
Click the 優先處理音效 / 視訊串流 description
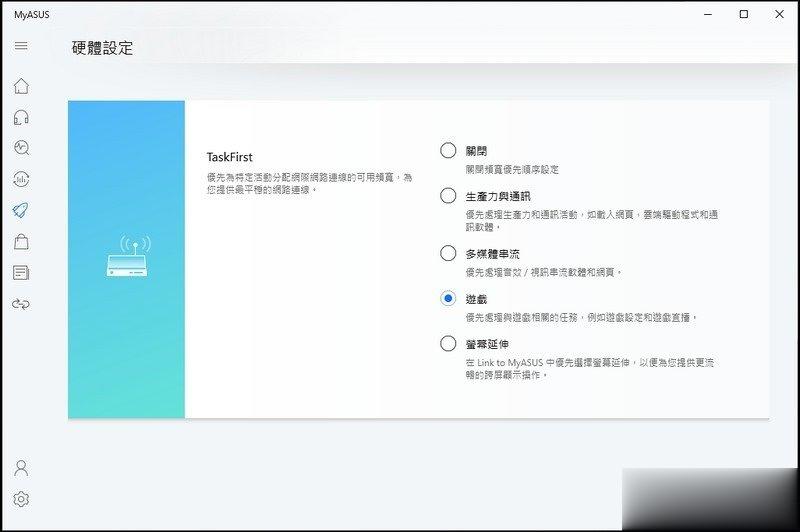coord(543,272)
